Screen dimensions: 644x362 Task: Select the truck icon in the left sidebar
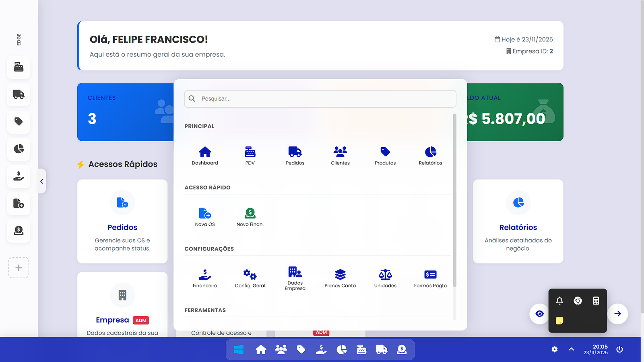coord(19,95)
